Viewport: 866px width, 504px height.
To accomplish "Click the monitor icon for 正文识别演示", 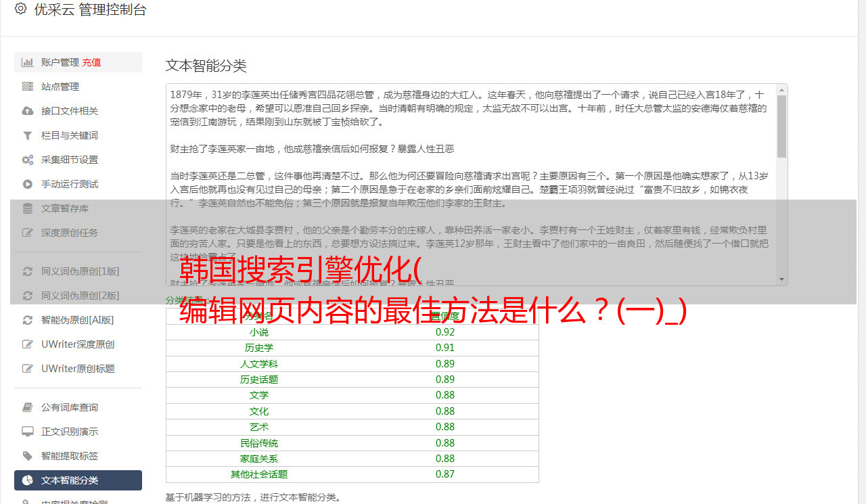I will [28, 432].
